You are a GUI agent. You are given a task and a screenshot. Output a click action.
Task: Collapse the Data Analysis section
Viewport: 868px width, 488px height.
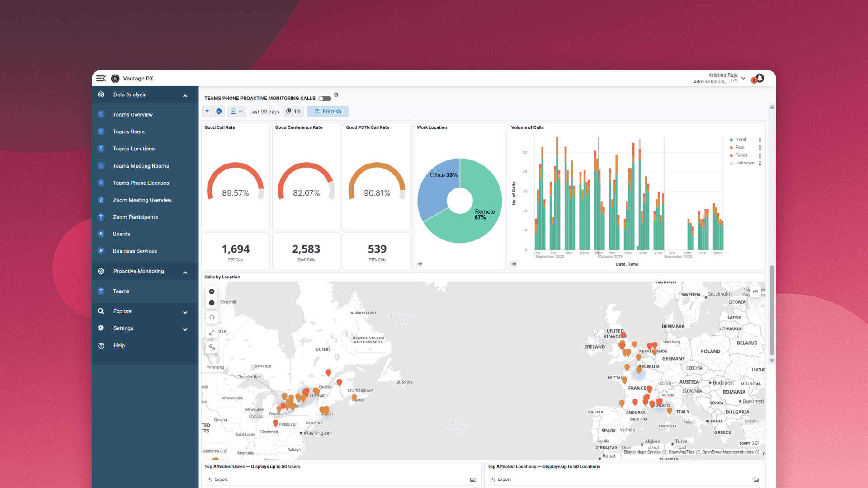pyautogui.click(x=185, y=96)
